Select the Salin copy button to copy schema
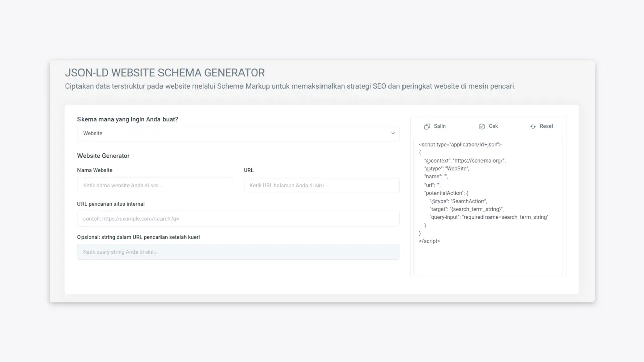644x362 pixels. click(435, 126)
